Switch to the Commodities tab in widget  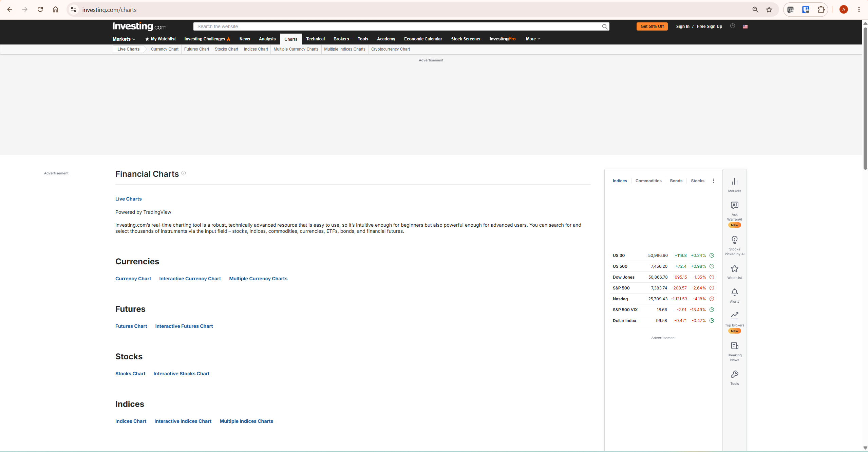[648, 181]
